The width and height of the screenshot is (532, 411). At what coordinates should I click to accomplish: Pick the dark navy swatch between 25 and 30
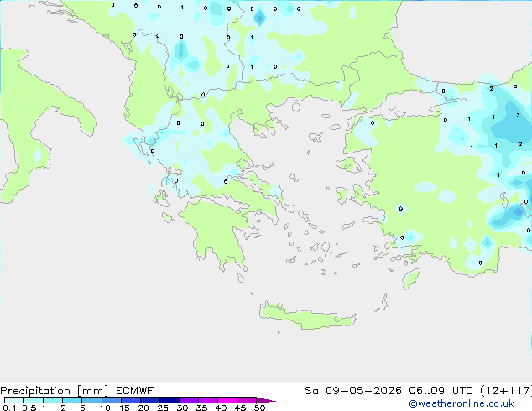(170, 400)
